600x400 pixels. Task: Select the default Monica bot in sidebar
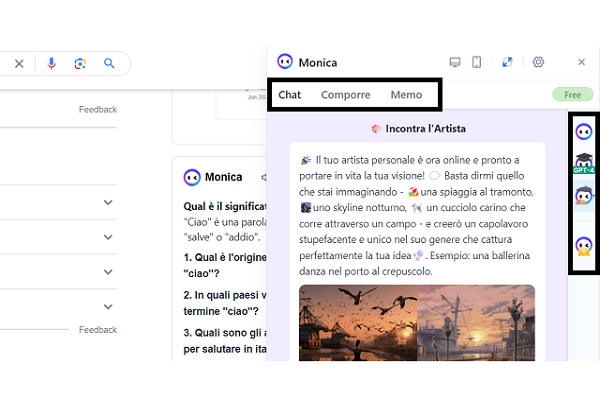point(584,130)
